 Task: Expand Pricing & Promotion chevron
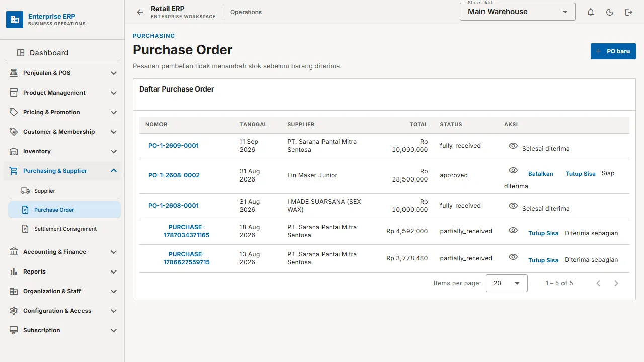[114, 112]
